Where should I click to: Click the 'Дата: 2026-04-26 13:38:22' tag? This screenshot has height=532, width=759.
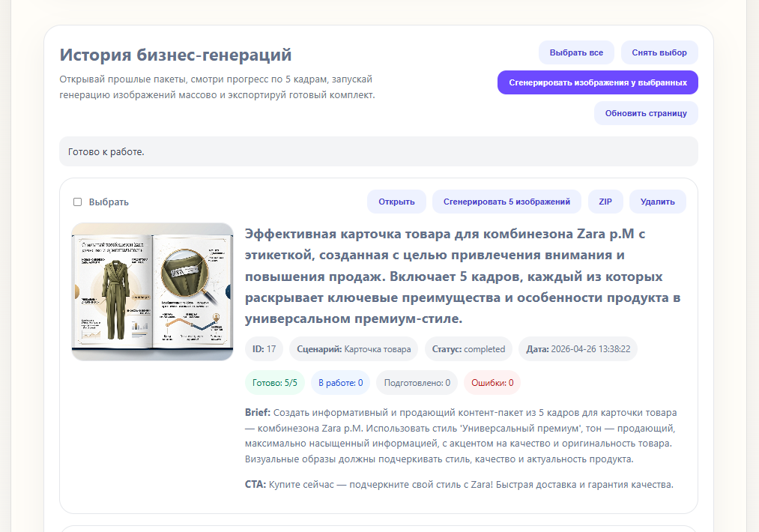click(578, 349)
